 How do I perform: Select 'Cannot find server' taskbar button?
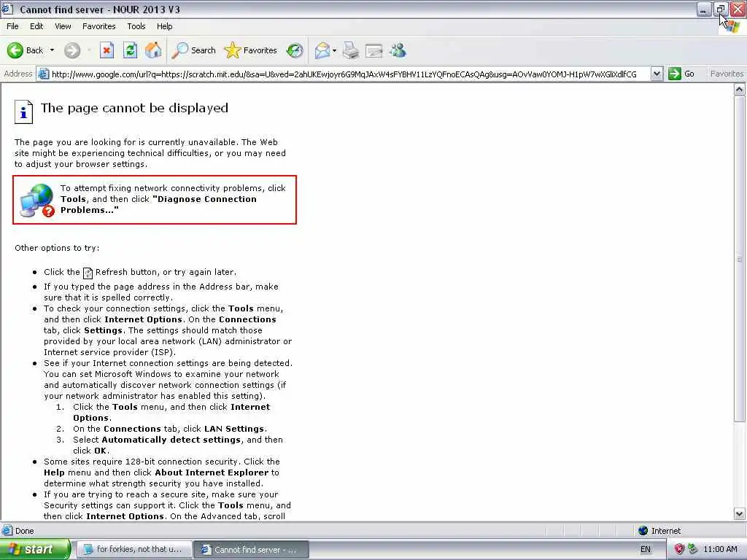(x=252, y=550)
